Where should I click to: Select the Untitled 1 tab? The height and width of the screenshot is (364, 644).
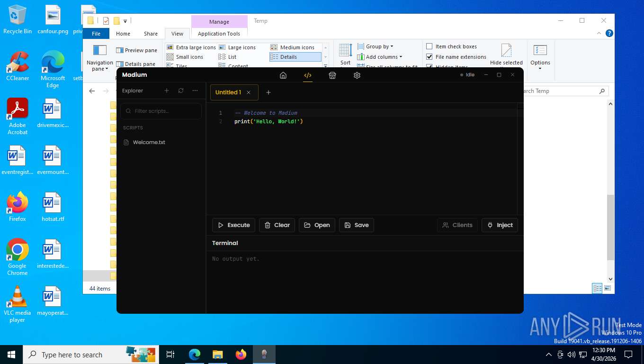[x=228, y=92]
